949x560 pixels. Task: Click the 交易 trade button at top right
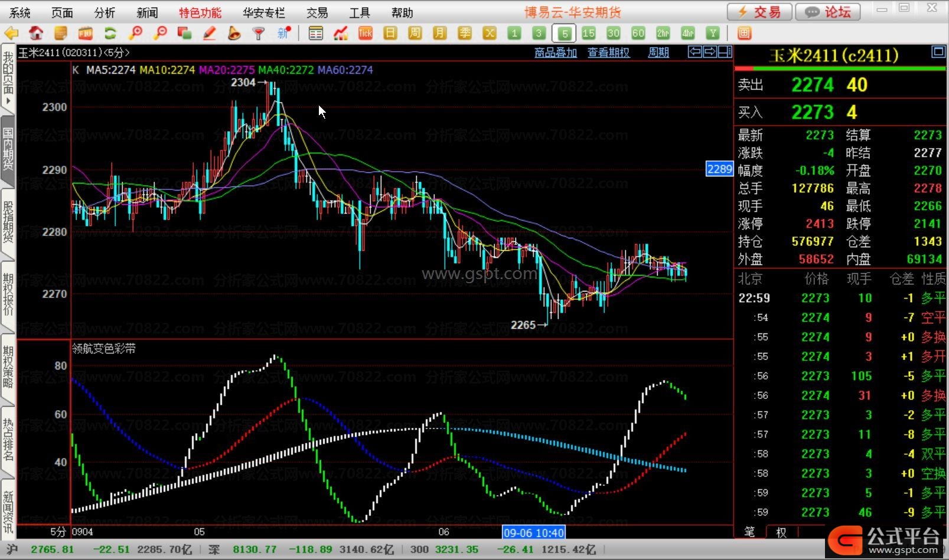click(x=759, y=12)
